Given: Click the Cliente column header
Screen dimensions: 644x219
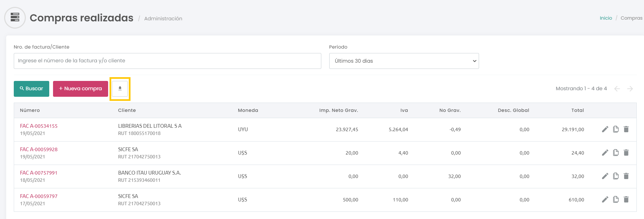Looking at the screenshot, I should [x=127, y=111].
